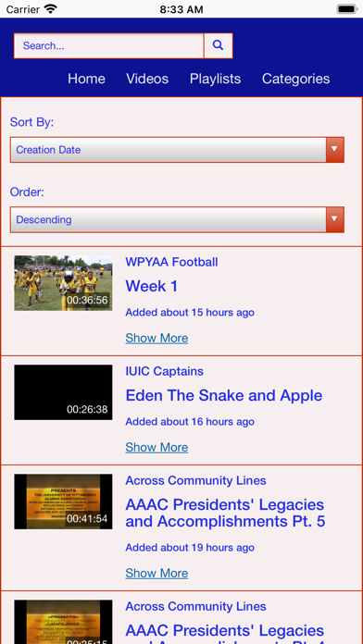Image resolution: width=363 pixels, height=644 pixels.
Task: Open the Order Descending dropdown
Action: (x=177, y=219)
